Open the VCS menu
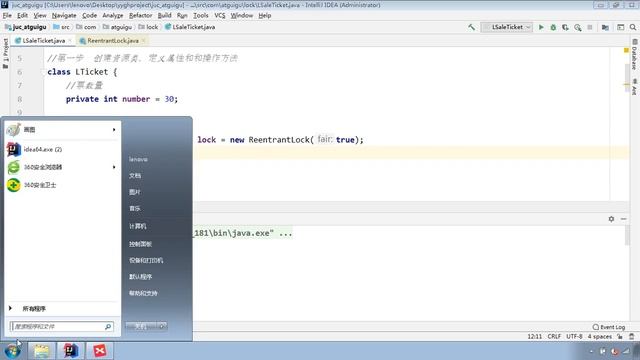Screen dimensions: 640x360 tap(220, 16)
